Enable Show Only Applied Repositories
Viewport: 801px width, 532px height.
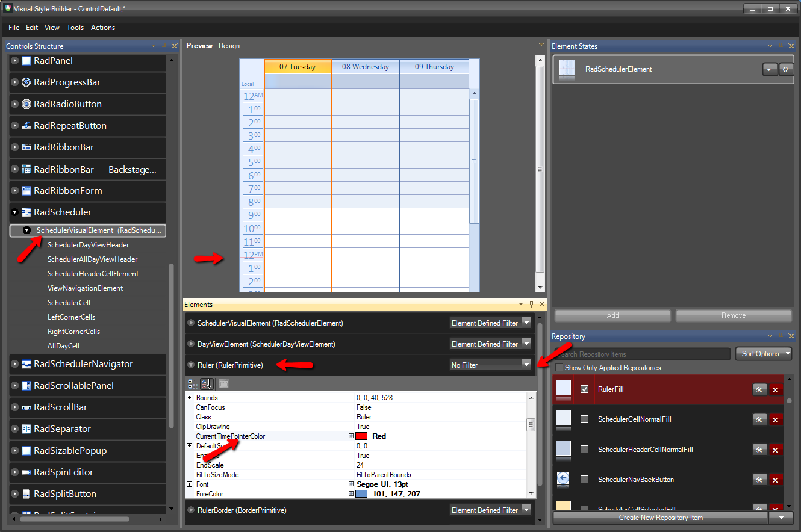click(x=559, y=368)
